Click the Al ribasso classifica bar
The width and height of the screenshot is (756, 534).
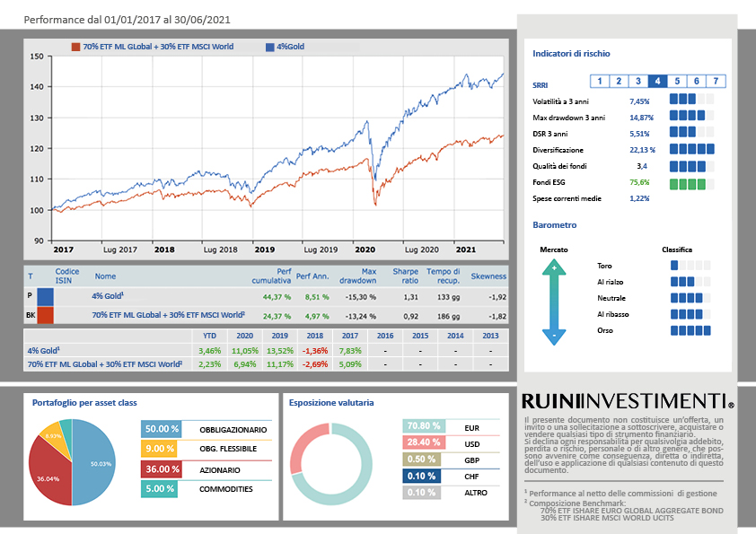tap(690, 314)
